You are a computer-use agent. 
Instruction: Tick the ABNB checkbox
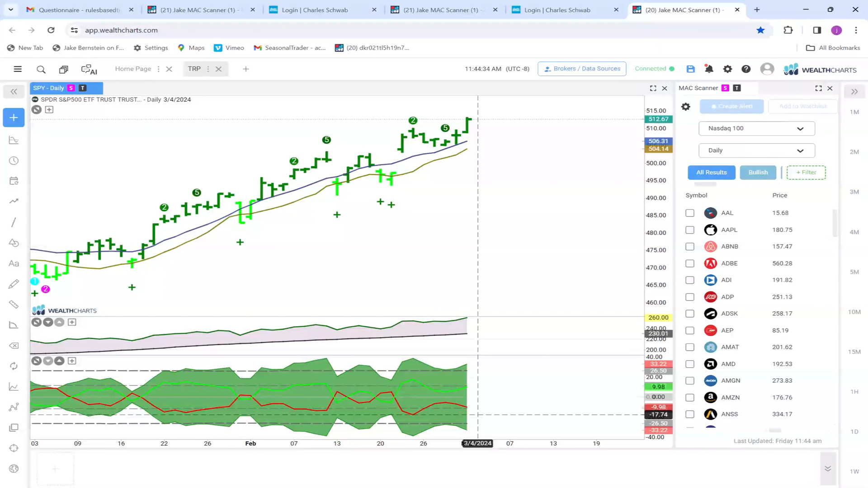tap(690, 246)
